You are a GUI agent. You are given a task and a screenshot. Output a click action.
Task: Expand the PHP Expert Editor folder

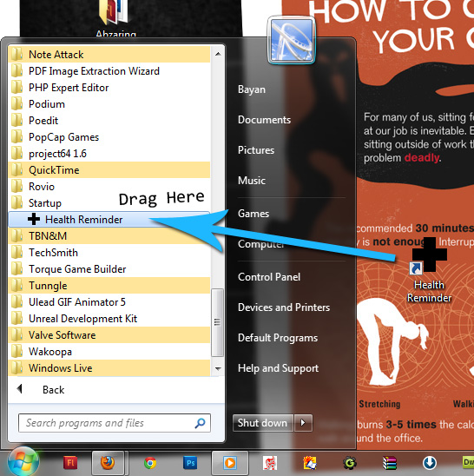[109, 88]
